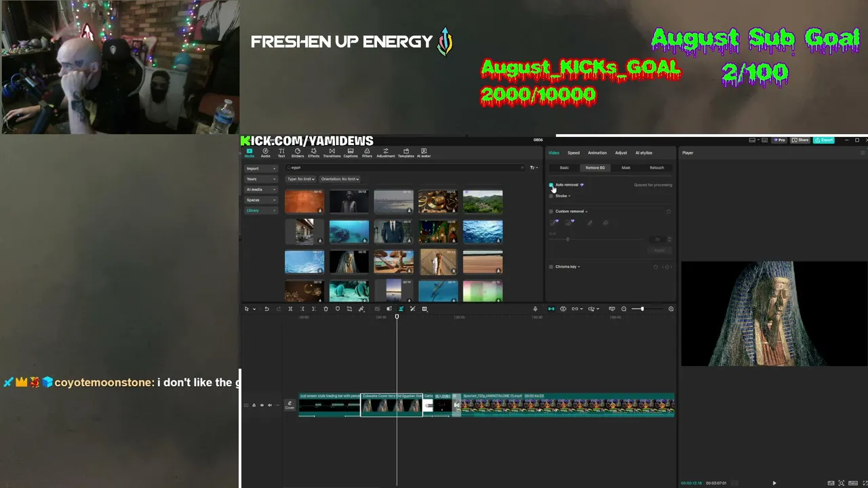
Task: Open the Orientation: No limit dropdown
Action: [x=340, y=179]
